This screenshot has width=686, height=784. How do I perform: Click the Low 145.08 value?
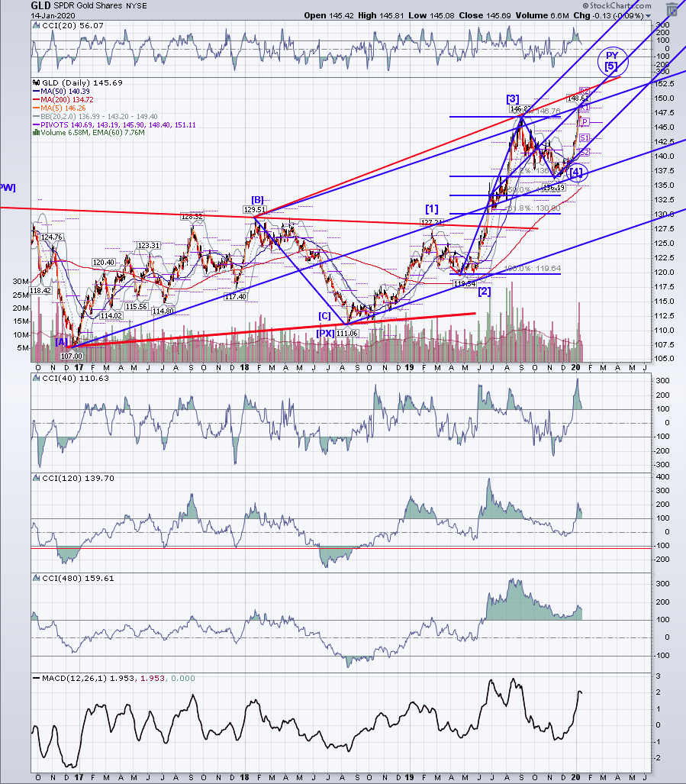click(431, 15)
